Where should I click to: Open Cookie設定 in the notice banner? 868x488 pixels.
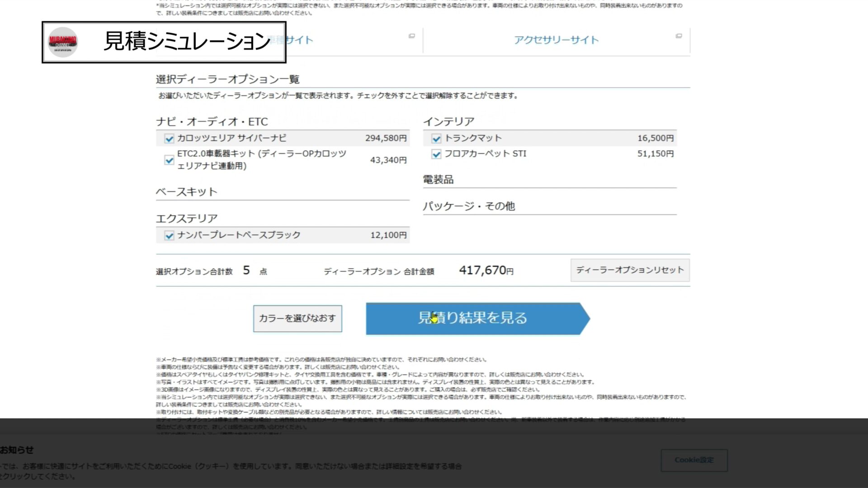(694, 460)
